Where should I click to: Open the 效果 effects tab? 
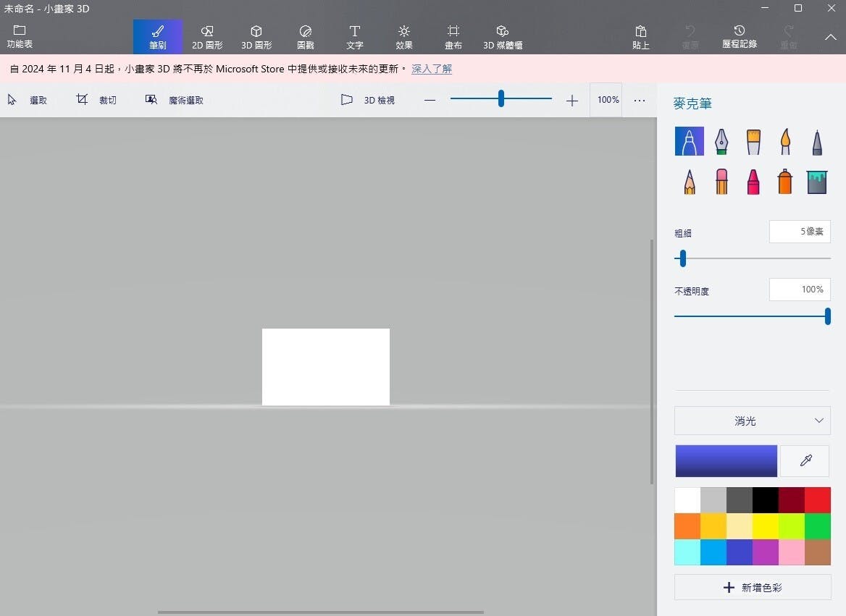pos(404,37)
